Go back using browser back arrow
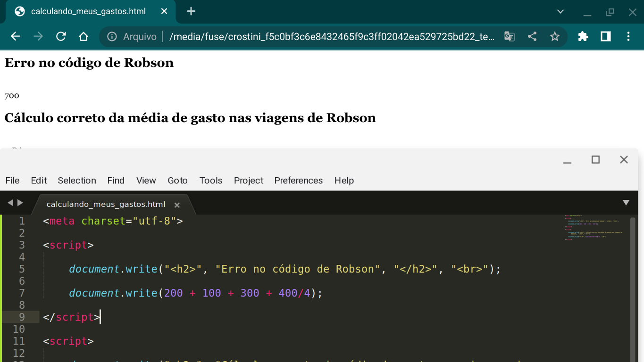This screenshot has width=644, height=362. 16,36
